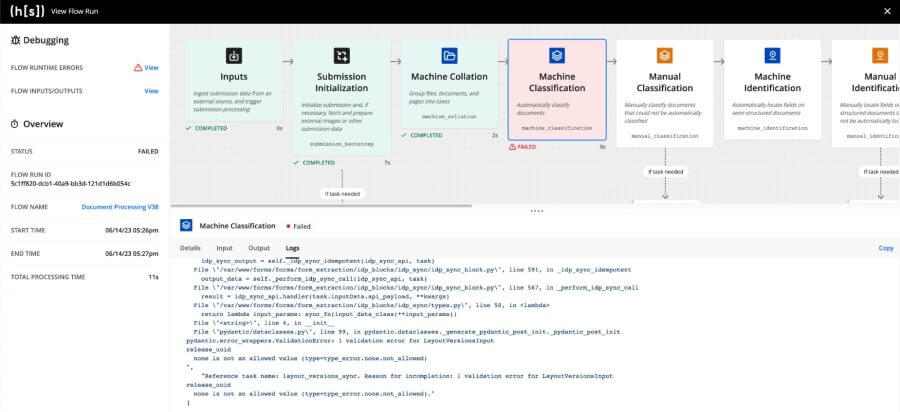
Task: View the flow inputs/outputs
Action: 151,91
